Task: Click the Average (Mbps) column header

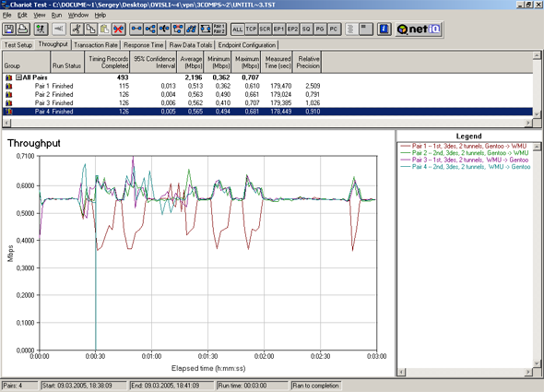Action: coord(190,62)
